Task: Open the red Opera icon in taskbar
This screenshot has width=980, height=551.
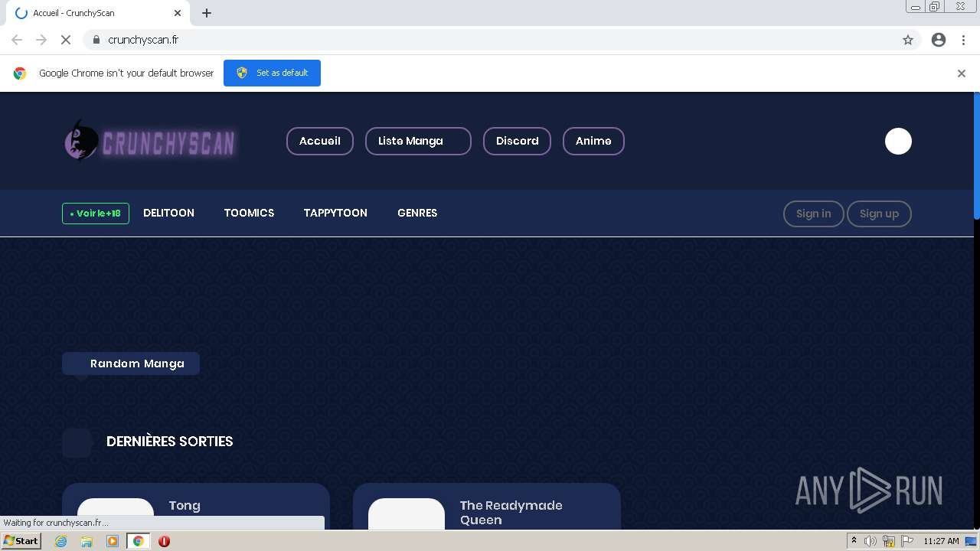Action: [x=164, y=541]
